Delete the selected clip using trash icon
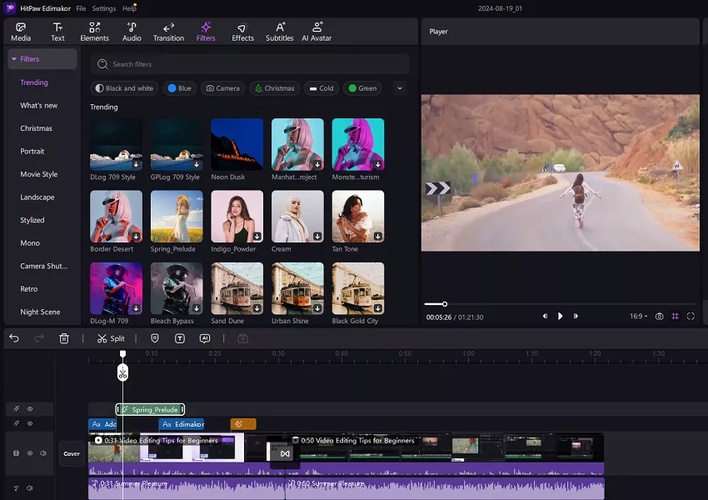Viewport: 708px width, 500px height. tap(64, 338)
